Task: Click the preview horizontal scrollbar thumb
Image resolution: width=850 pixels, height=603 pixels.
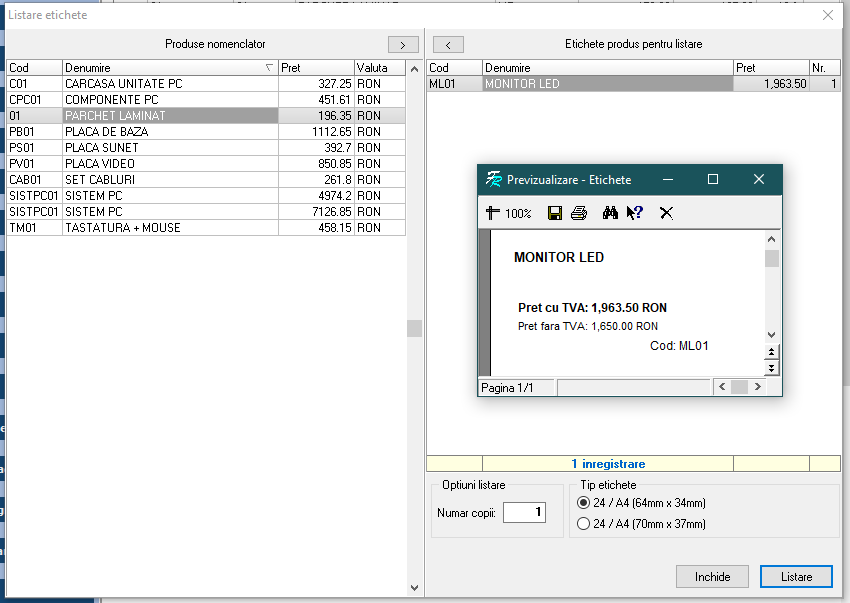Action: pyautogui.click(x=739, y=387)
